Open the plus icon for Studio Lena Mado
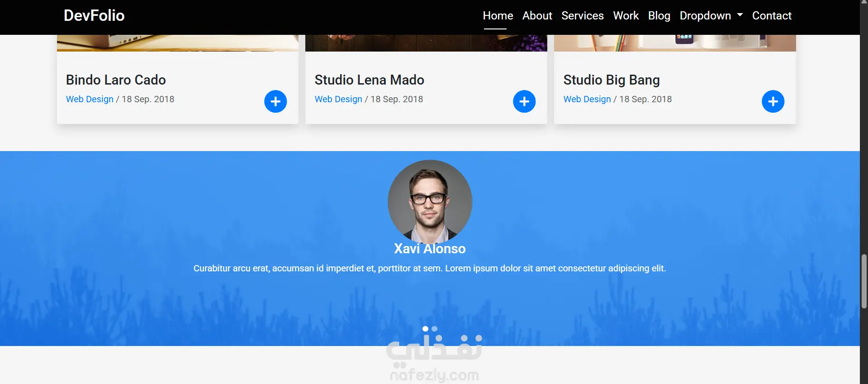 point(524,101)
